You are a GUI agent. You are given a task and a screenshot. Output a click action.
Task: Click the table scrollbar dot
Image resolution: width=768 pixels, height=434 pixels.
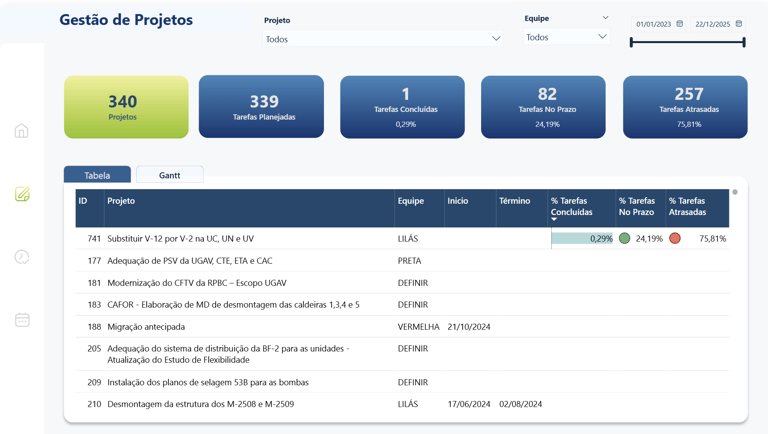735,192
